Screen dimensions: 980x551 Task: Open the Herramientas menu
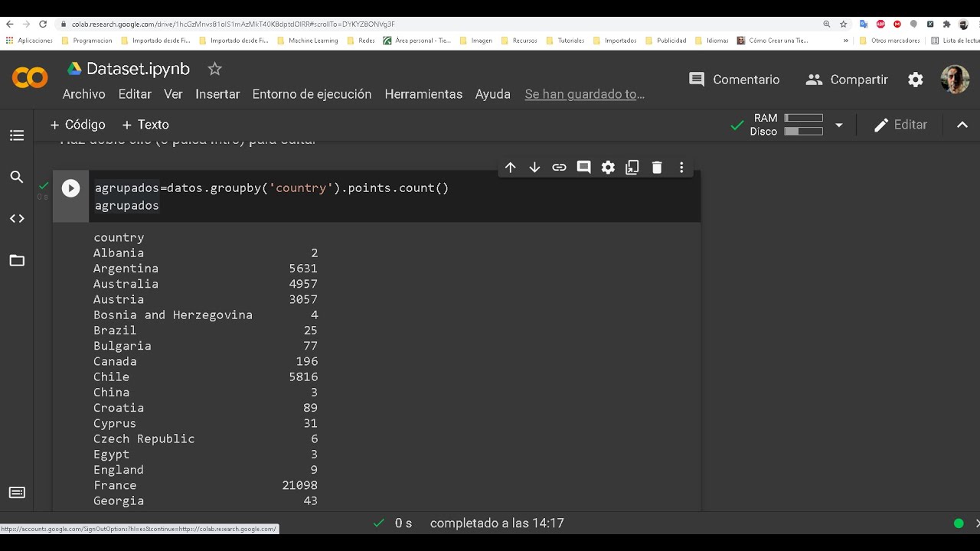coord(423,94)
